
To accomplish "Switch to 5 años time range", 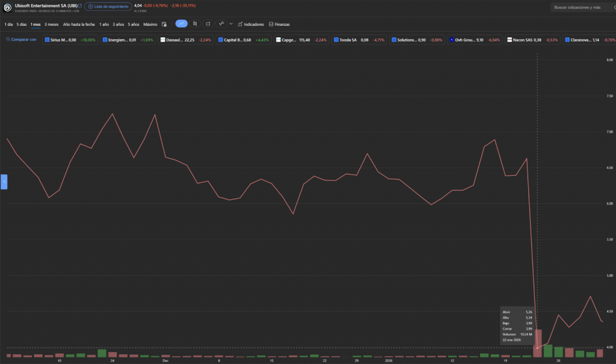I will coord(133,24).
